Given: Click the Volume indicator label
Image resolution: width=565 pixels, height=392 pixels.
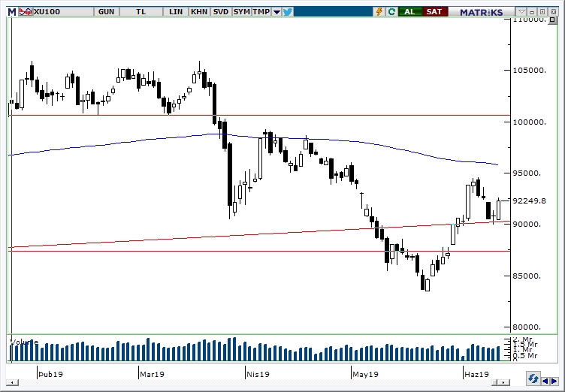Looking at the screenshot, I should (x=24, y=342).
